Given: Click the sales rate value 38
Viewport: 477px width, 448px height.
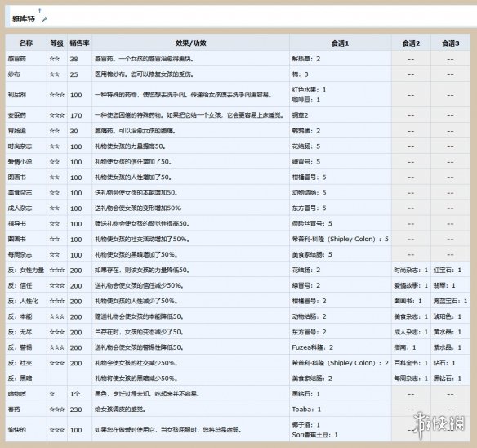Looking at the screenshot, I should (x=74, y=59).
